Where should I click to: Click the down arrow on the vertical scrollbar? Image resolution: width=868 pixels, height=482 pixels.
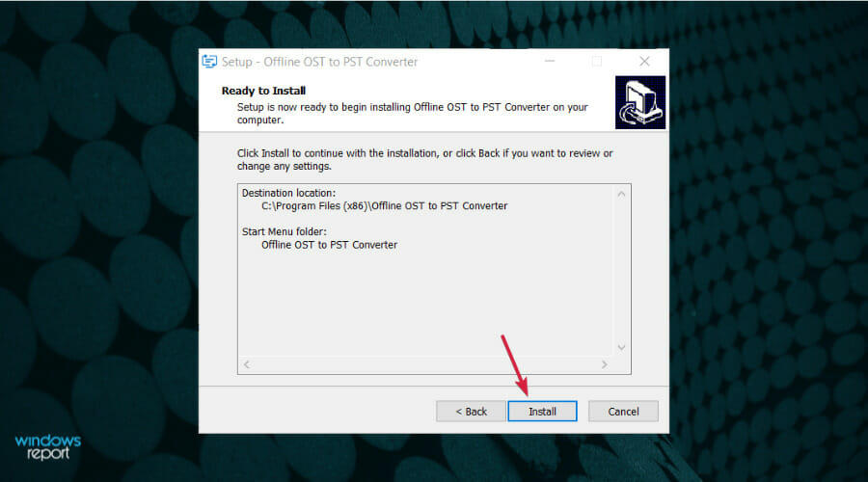621,348
